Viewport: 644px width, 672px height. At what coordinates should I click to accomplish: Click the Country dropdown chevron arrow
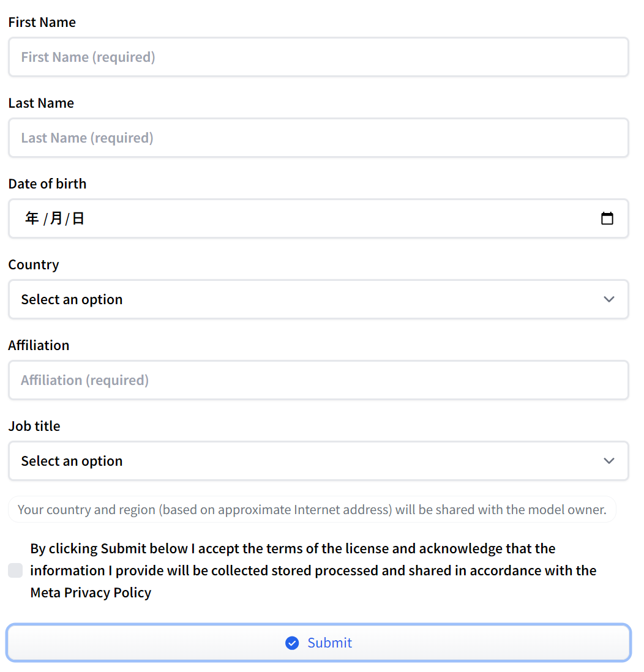[x=609, y=299]
